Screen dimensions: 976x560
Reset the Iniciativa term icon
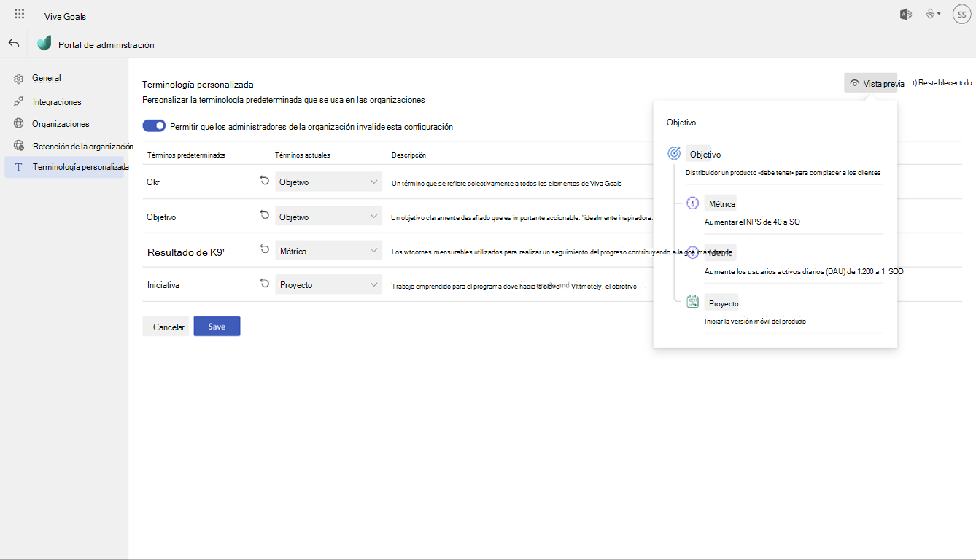tap(264, 284)
